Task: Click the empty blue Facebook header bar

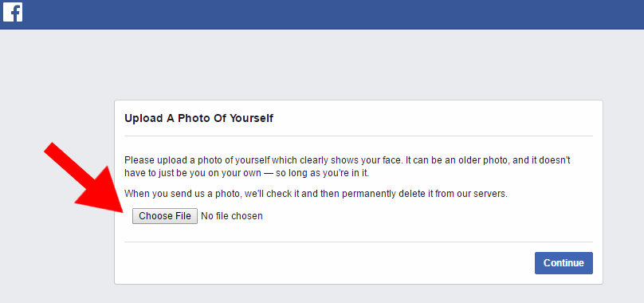Action: 328,14
